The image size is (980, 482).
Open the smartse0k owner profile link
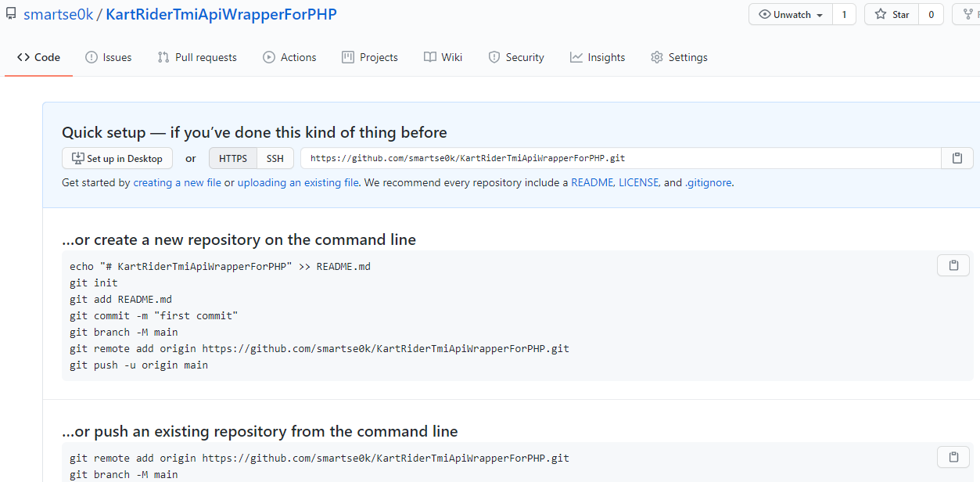(x=57, y=14)
